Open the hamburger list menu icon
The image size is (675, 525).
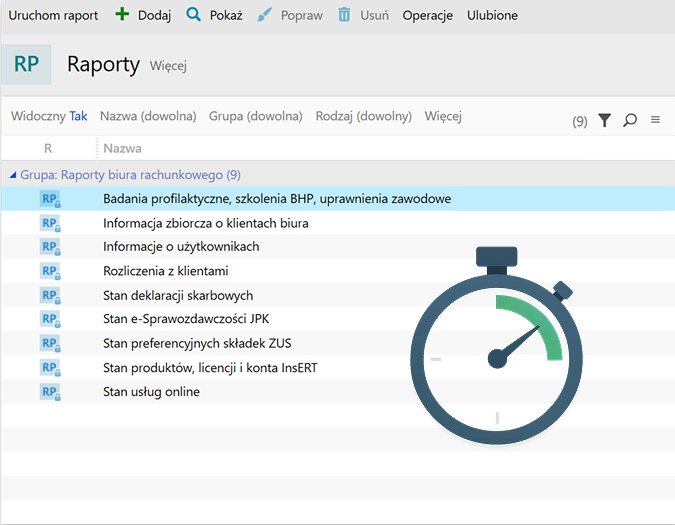(x=655, y=120)
